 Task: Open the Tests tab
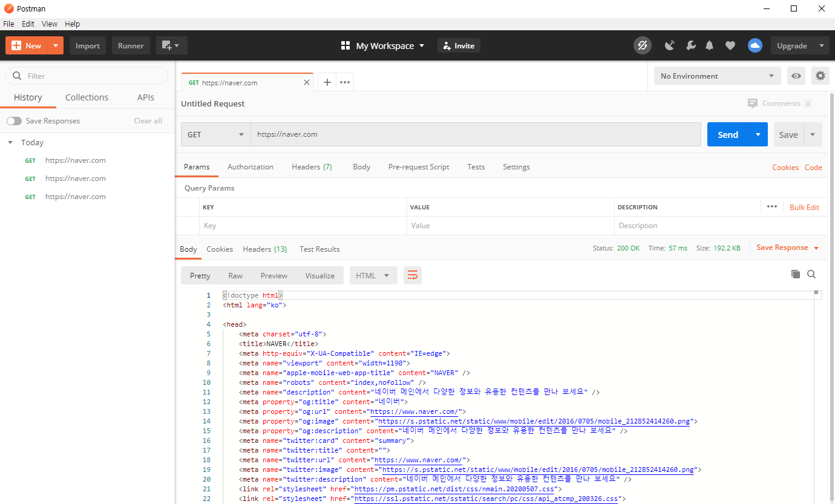[x=476, y=166]
